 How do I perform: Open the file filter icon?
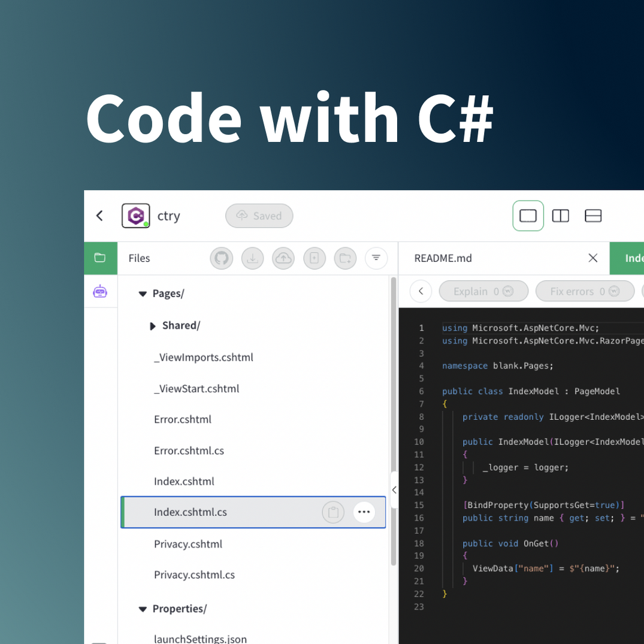(376, 258)
